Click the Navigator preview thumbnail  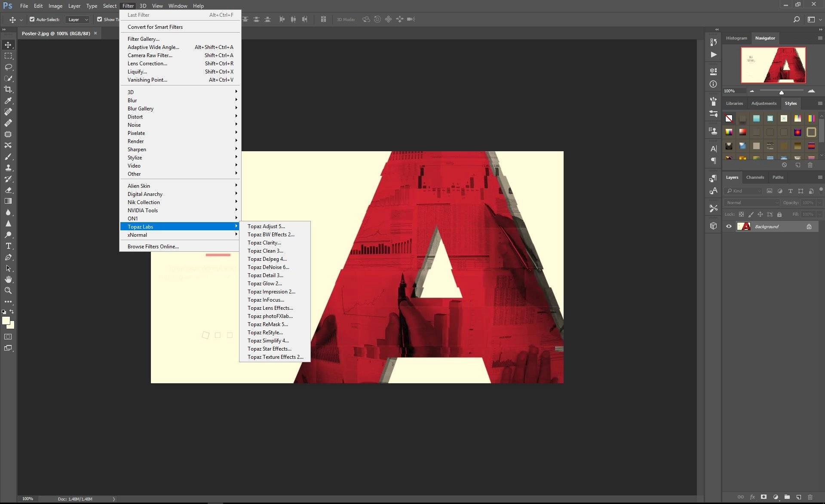click(x=773, y=65)
